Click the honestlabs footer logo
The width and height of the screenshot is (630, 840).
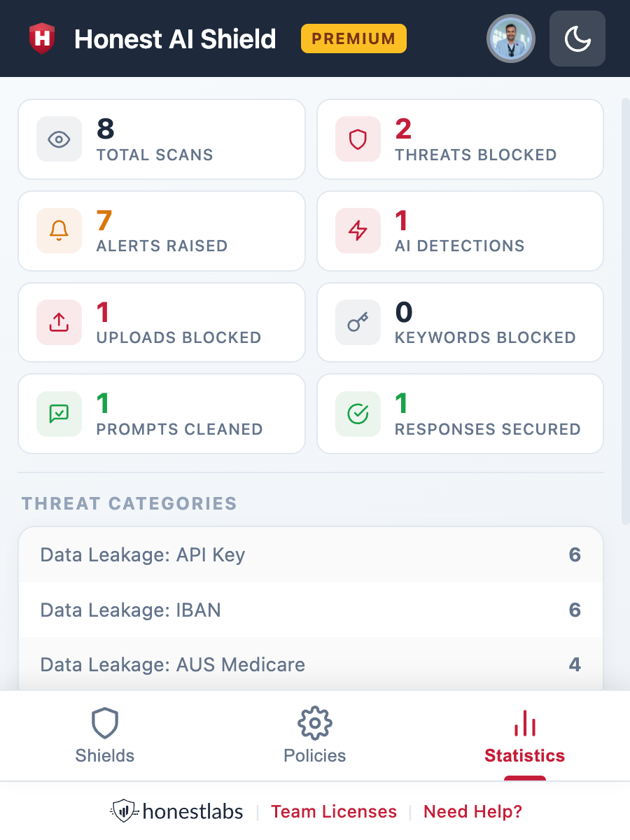(177, 812)
